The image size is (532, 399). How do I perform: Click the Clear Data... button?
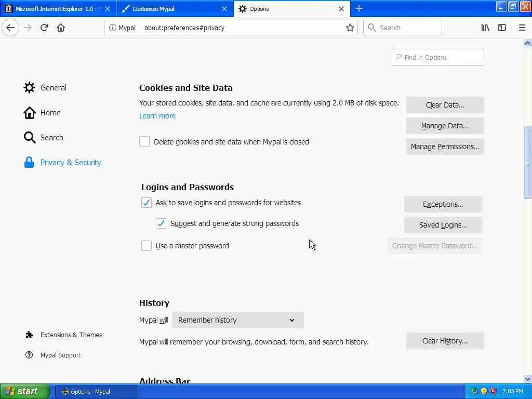click(x=445, y=105)
